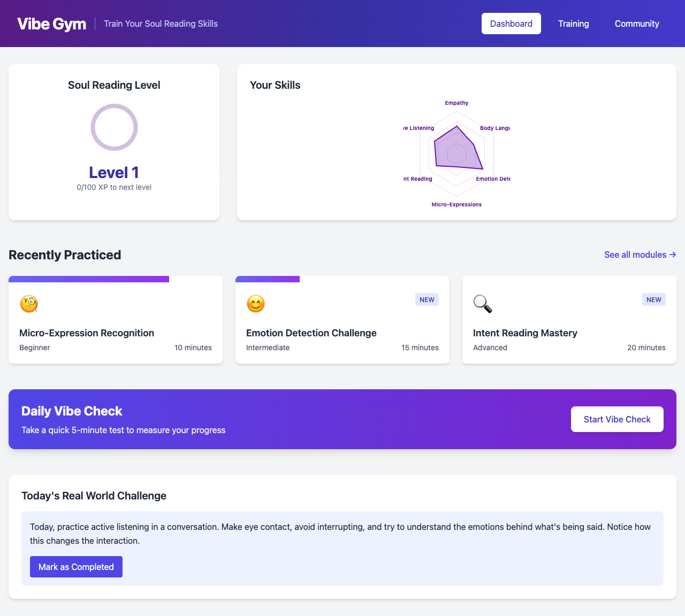Open the Emotion Detection Challenge module title
685x616 pixels.
coord(311,333)
